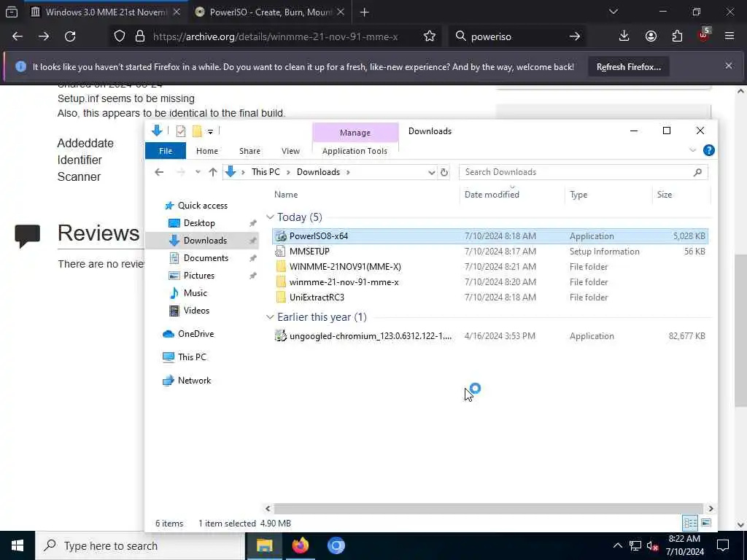Dismiss the Firefox refresh notification bar
The image size is (747, 560).
[729, 66]
